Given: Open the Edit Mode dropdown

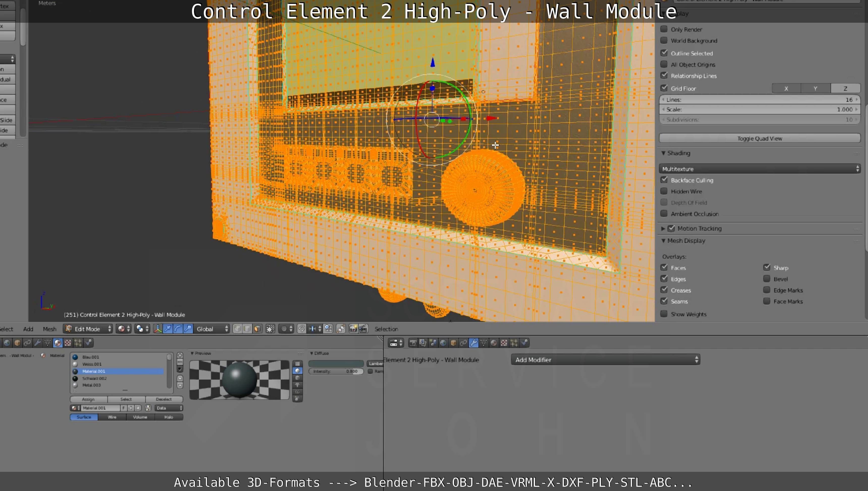Looking at the screenshot, I should coord(88,329).
